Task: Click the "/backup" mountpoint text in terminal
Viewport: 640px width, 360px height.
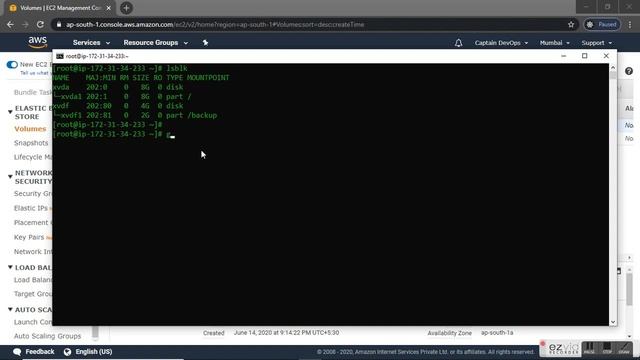Action: (x=202, y=116)
